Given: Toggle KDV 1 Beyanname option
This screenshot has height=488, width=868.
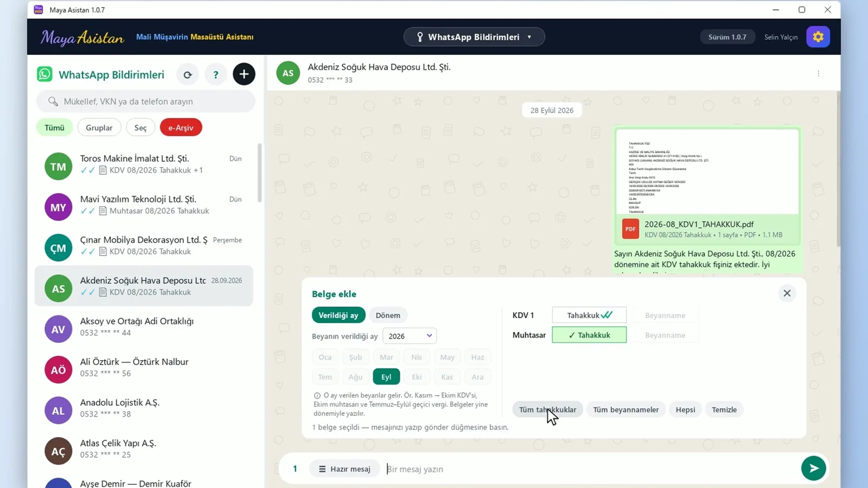Looking at the screenshot, I should click(665, 316).
